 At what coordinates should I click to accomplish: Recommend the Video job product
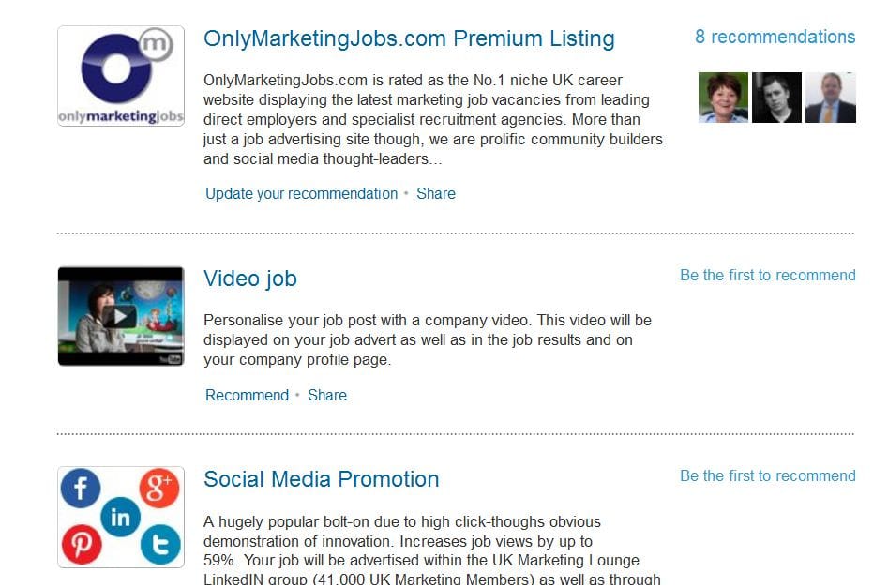[x=247, y=396]
